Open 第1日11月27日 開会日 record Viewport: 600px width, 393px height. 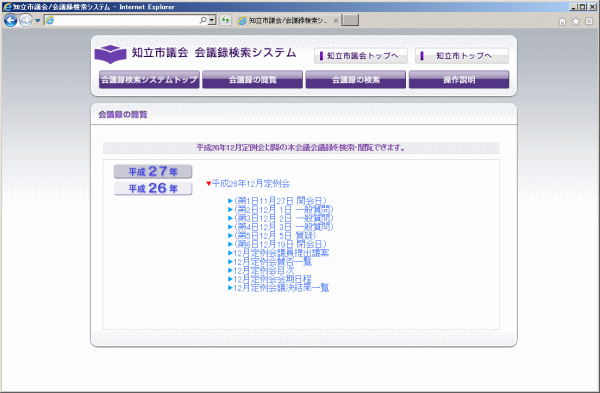point(280,201)
